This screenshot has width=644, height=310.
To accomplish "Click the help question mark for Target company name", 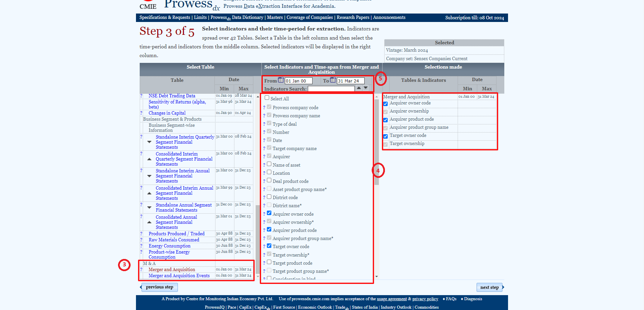I will point(264,149).
